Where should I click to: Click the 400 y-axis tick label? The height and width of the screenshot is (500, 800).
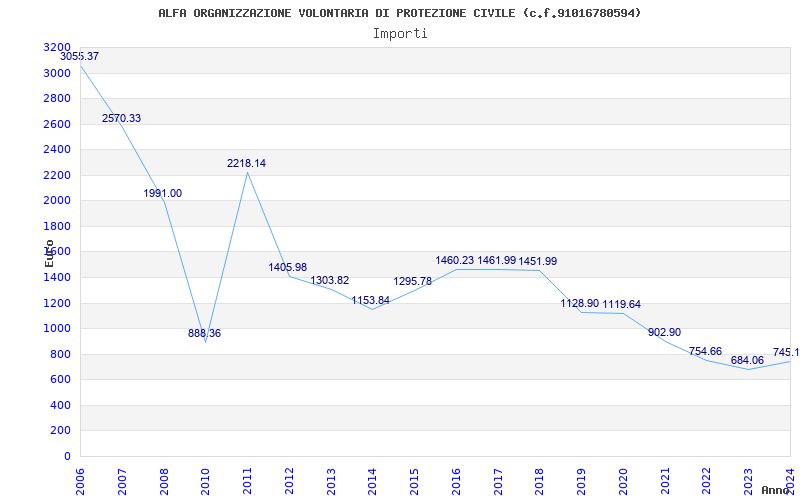[x=61, y=405]
